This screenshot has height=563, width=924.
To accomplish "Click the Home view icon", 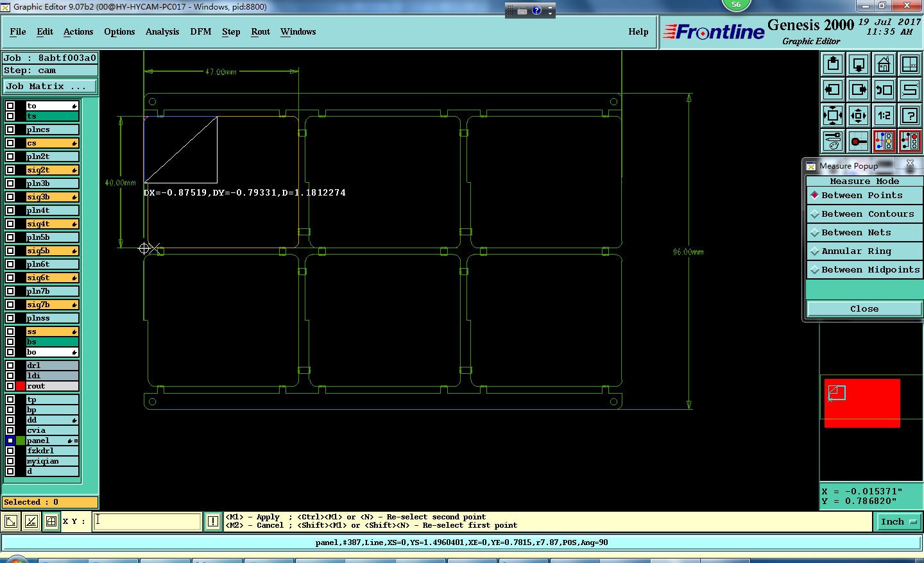I will (884, 64).
